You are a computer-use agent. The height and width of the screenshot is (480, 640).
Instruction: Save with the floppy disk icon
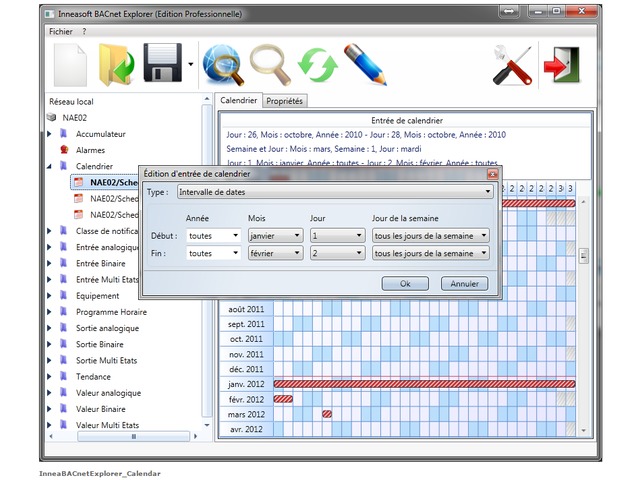163,67
